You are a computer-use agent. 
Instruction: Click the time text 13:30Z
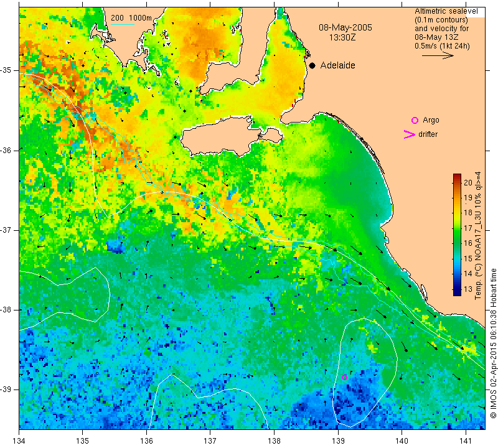tap(342, 37)
